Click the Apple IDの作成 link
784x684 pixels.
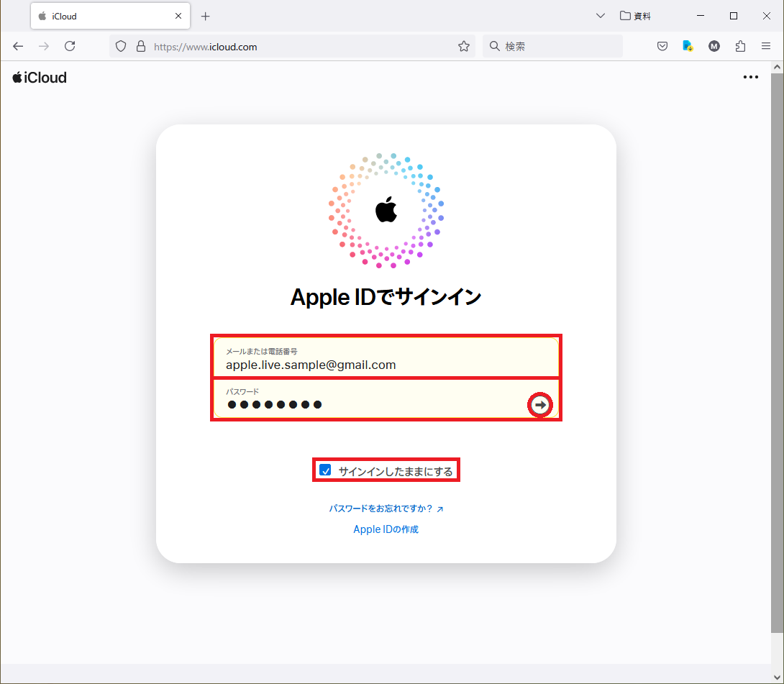point(386,529)
